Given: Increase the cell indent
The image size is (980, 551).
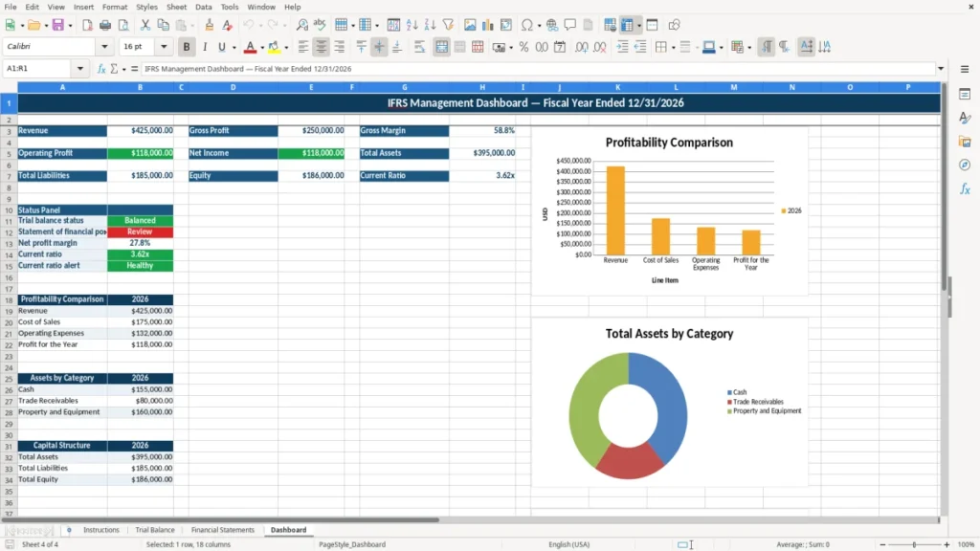Looking at the screenshot, I should [622, 47].
